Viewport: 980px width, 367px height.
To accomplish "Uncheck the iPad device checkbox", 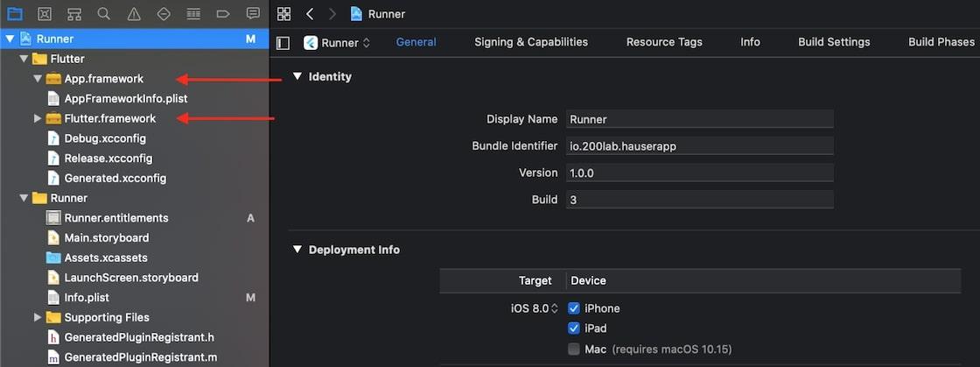I will point(574,328).
